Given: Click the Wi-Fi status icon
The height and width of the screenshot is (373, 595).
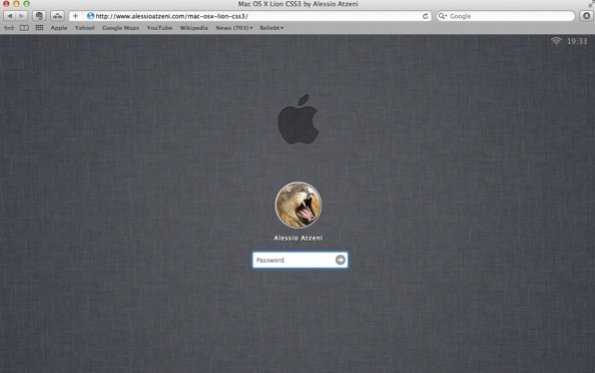Looking at the screenshot, I should pos(556,41).
